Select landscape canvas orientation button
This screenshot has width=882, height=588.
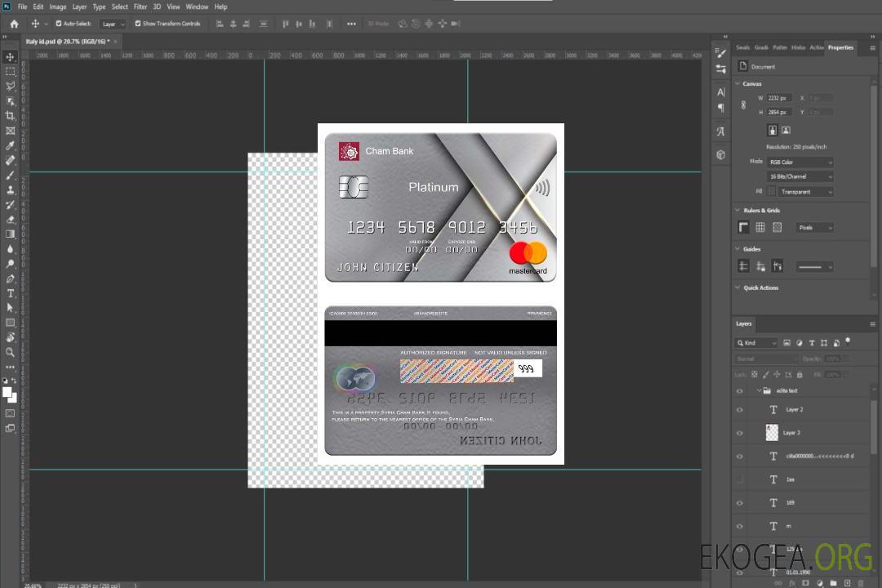tap(786, 131)
